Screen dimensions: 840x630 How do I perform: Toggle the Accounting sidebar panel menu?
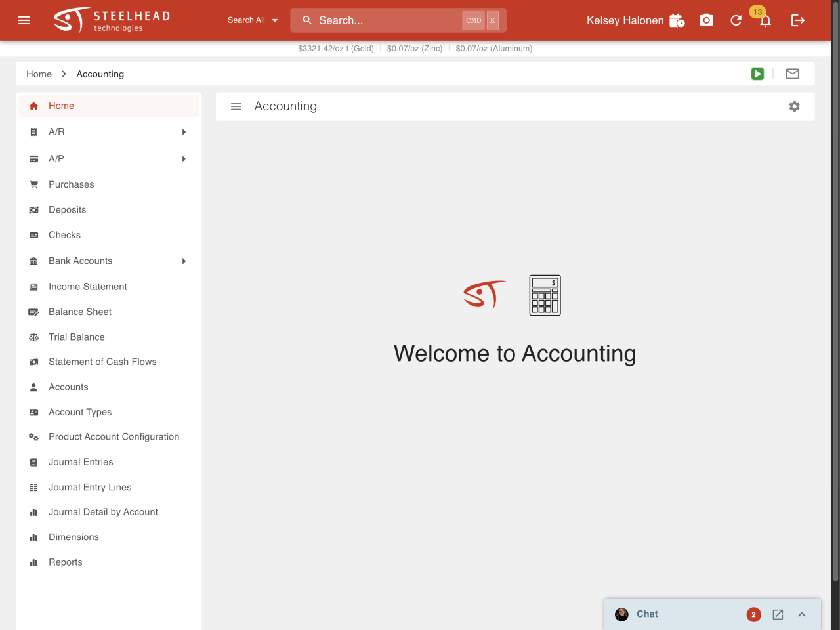(236, 106)
